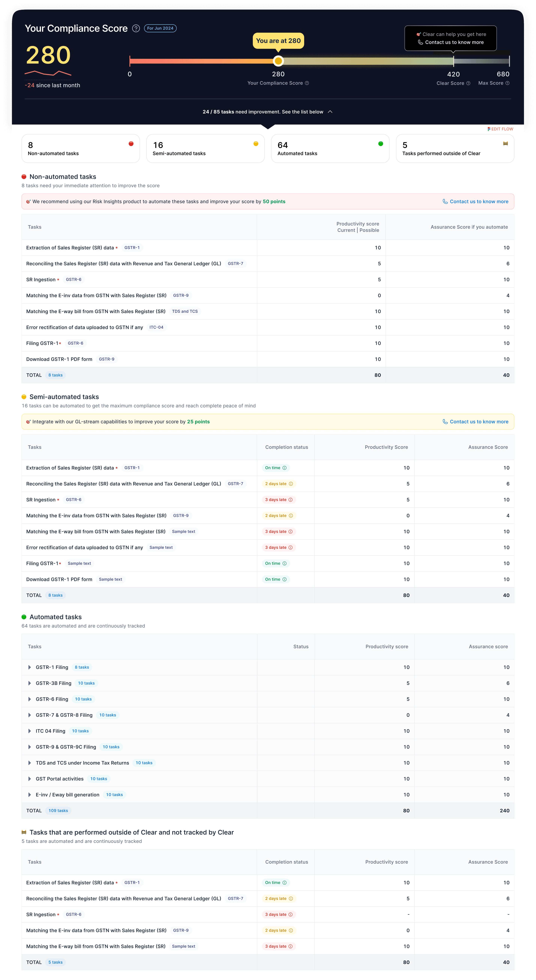Click info icon next to Max Score

(508, 83)
